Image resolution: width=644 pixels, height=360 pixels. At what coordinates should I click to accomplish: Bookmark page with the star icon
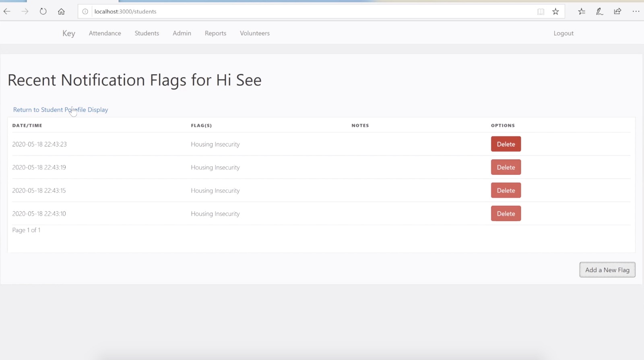555,12
